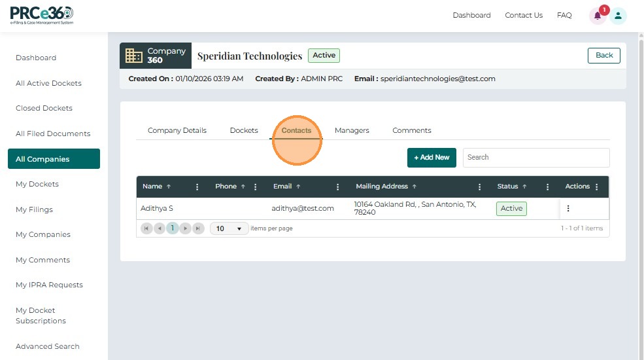The image size is (644, 360).
Task: Expand the items per page dropdown
Action: tap(229, 228)
